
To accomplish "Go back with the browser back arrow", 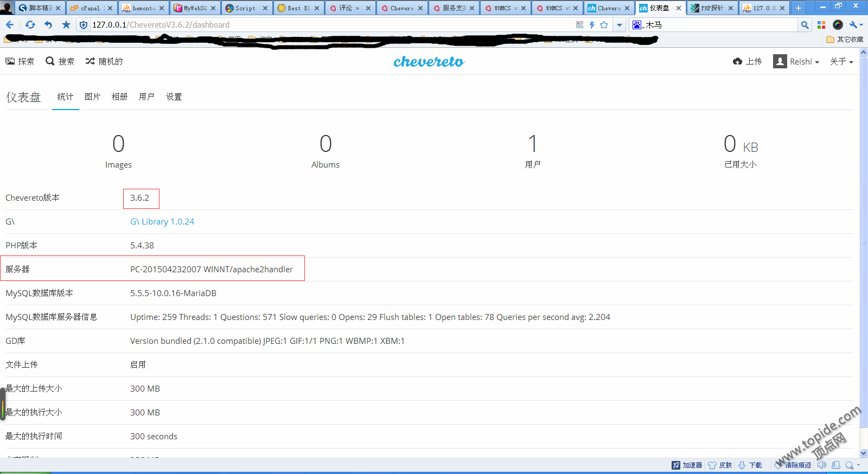I will pyautogui.click(x=10, y=25).
